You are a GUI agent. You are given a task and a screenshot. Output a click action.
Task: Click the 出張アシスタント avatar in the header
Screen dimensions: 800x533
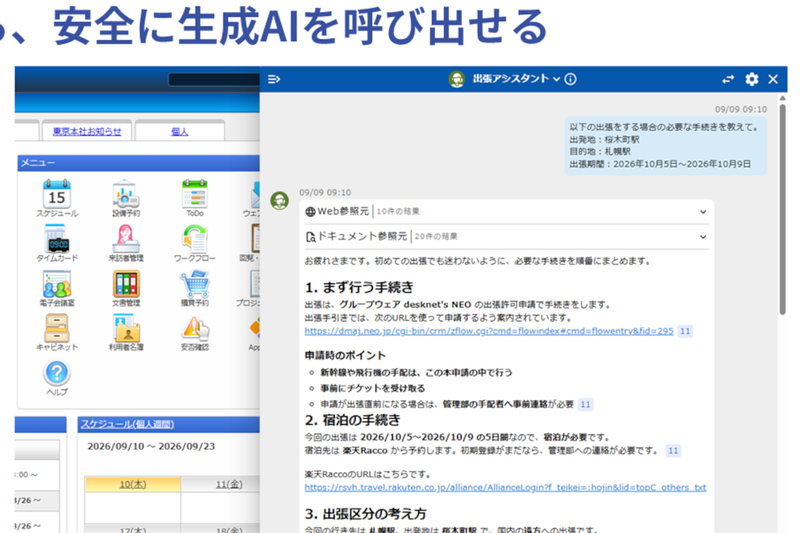pos(457,79)
